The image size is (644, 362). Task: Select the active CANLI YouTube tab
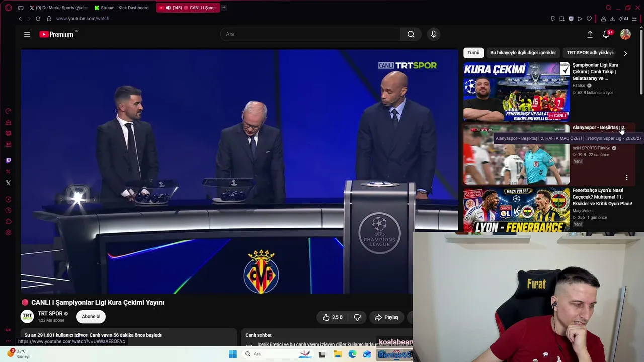pos(188,8)
